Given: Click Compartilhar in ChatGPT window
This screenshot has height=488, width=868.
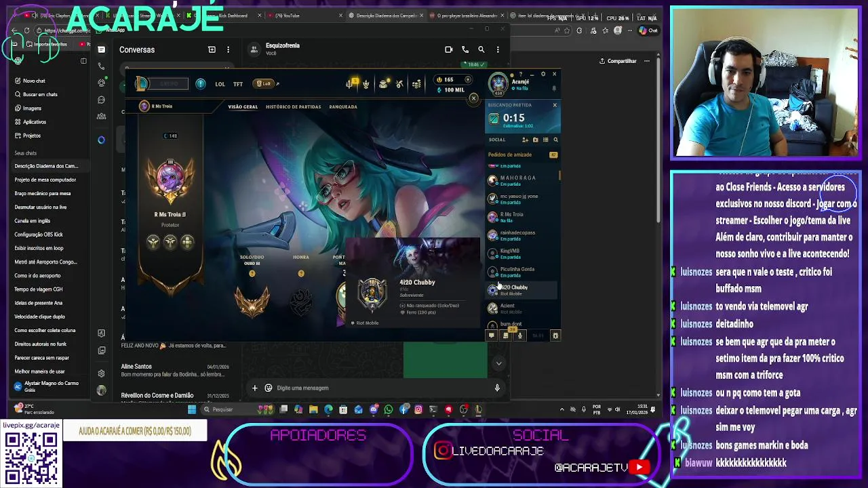Looking at the screenshot, I should coord(618,61).
